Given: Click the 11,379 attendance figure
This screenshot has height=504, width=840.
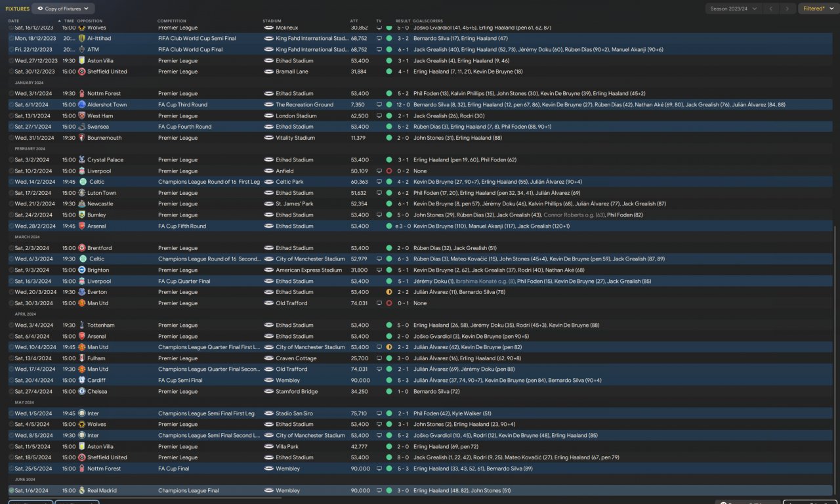Looking at the screenshot, I should point(359,138).
